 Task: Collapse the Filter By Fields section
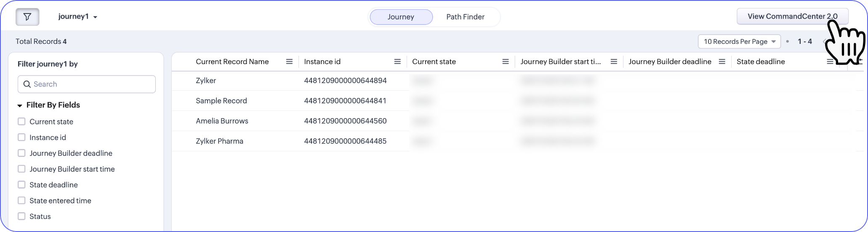tap(19, 105)
